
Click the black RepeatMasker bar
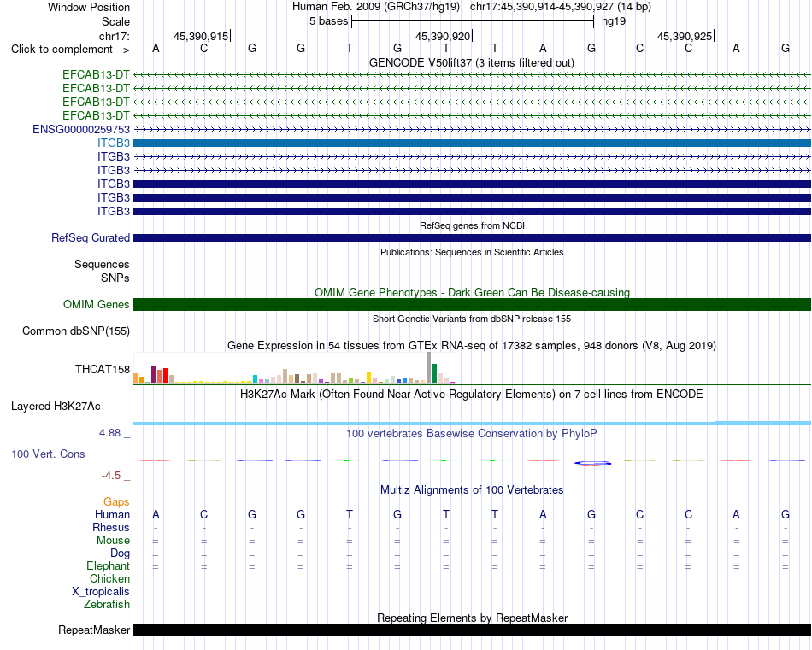tap(472, 630)
